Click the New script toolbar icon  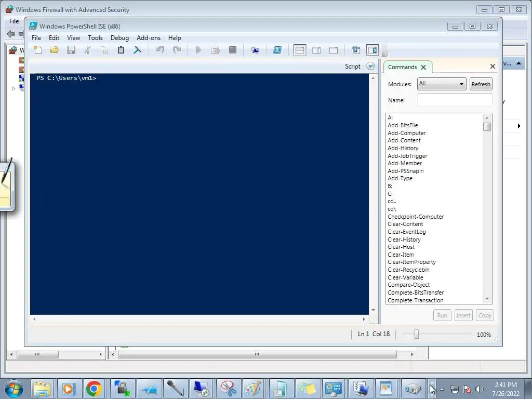tap(37, 50)
